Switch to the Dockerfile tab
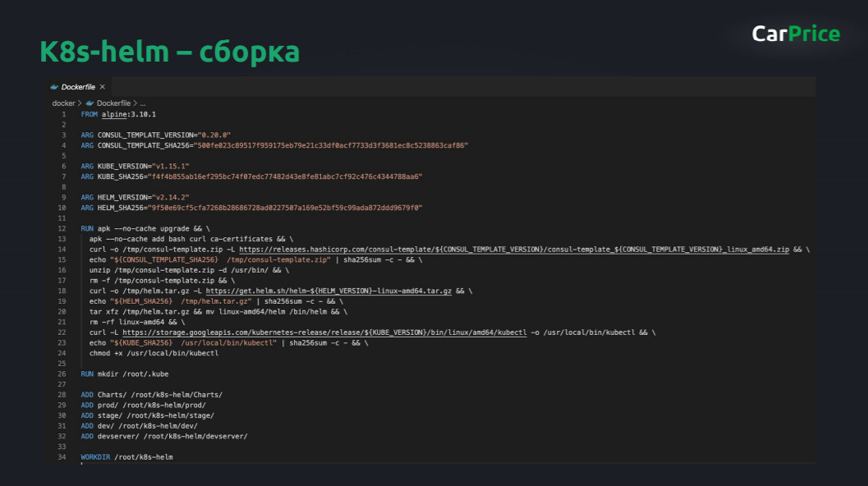The image size is (868, 486). pyautogui.click(x=78, y=86)
